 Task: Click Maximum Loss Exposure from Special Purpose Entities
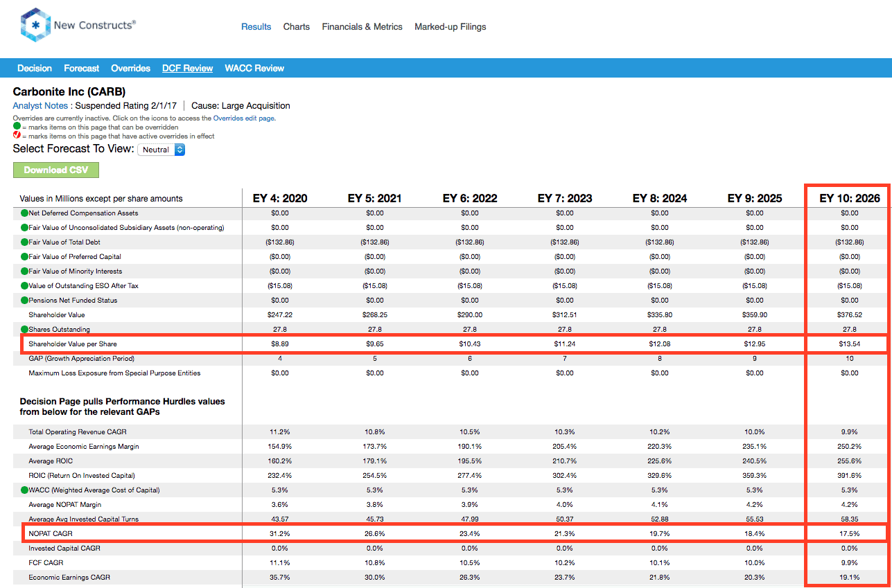tap(114, 373)
